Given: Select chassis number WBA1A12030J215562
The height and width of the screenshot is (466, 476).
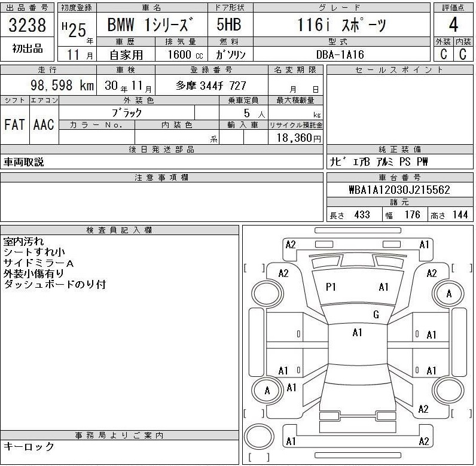Looking at the screenshot, I should pyautogui.click(x=399, y=190).
